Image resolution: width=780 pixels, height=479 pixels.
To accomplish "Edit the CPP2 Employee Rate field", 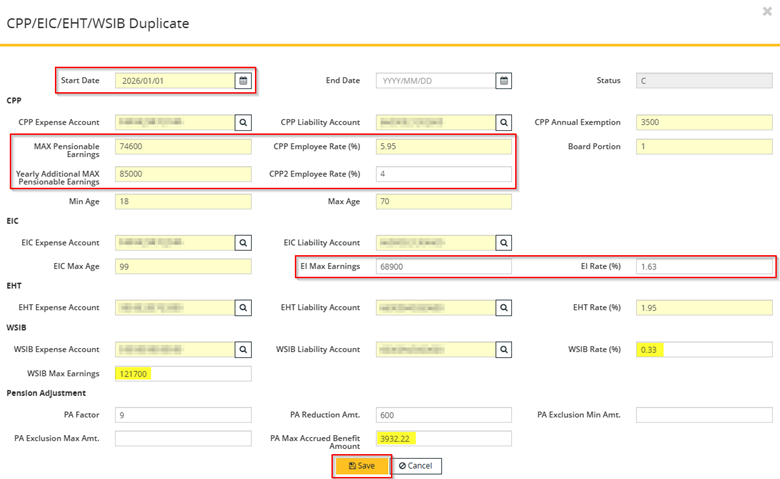I will pyautogui.click(x=444, y=174).
